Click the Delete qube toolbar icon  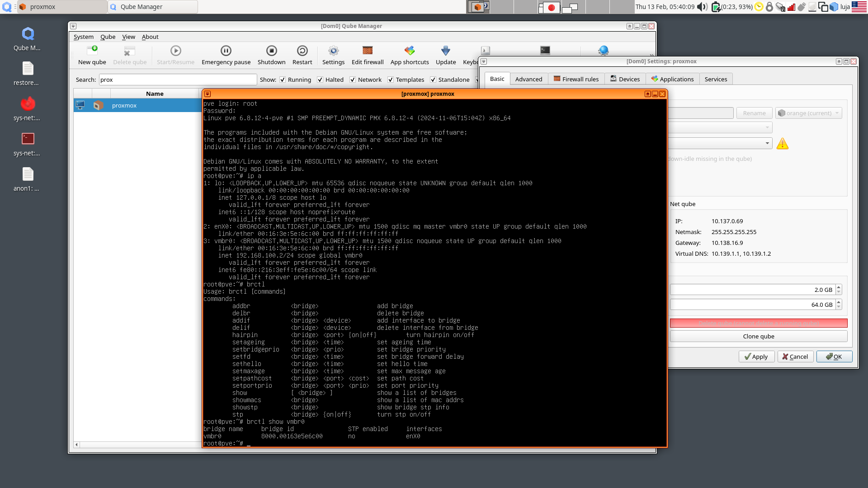click(130, 55)
